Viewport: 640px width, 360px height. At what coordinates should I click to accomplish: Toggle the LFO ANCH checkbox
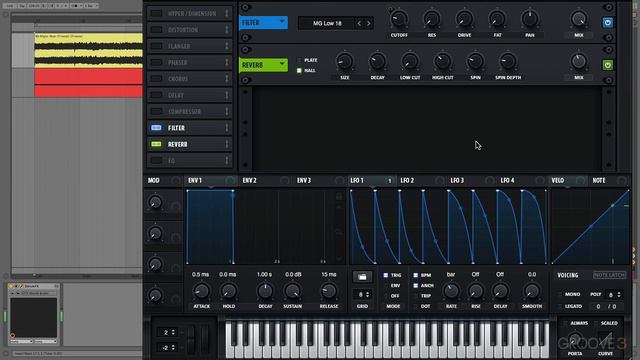(x=416, y=286)
